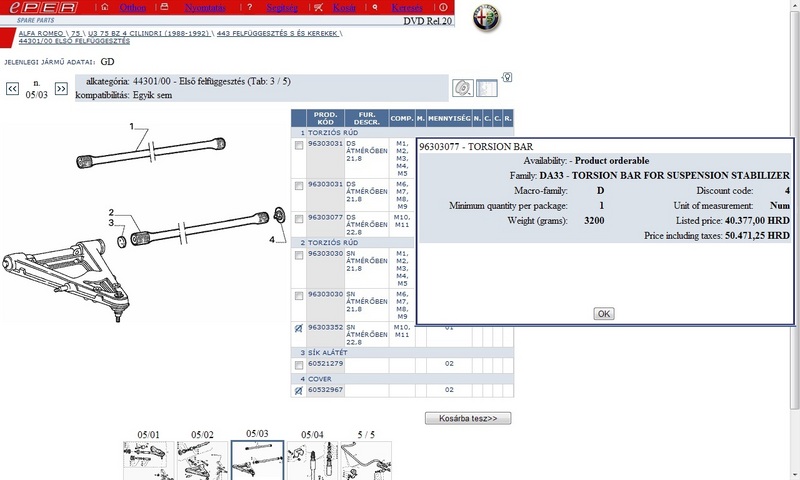Image resolution: width=800 pixels, height=480 pixels.
Task: Click the shopping cart icon beside Kosár
Action: pyautogui.click(x=319, y=7)
